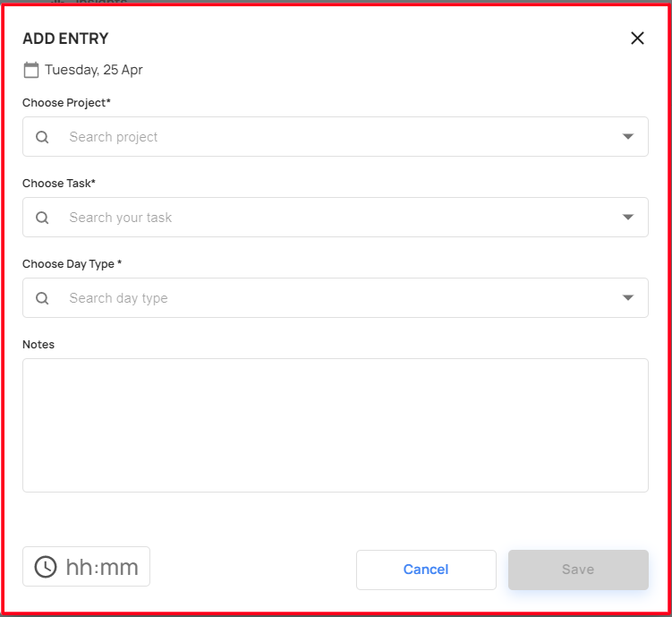672x617 pixels.
Task: Click inside the Notes text area
Action: 336,425
